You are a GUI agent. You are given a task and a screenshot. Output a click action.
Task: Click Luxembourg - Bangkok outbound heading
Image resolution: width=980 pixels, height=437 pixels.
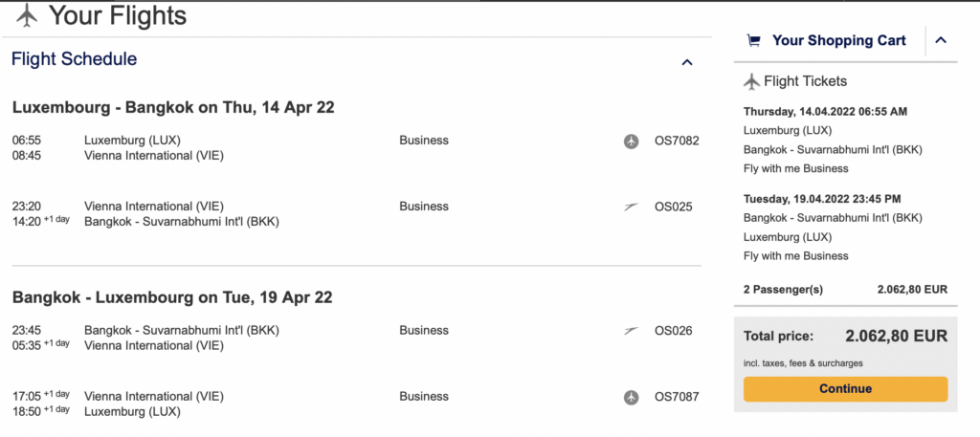[173, 107]
